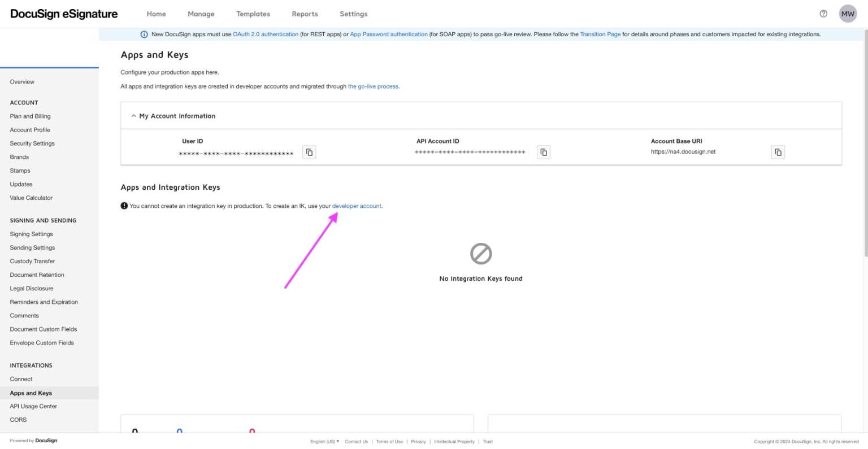Click the page's vertical scrollbar
This screenshot has width=868, height=449.
865,141
